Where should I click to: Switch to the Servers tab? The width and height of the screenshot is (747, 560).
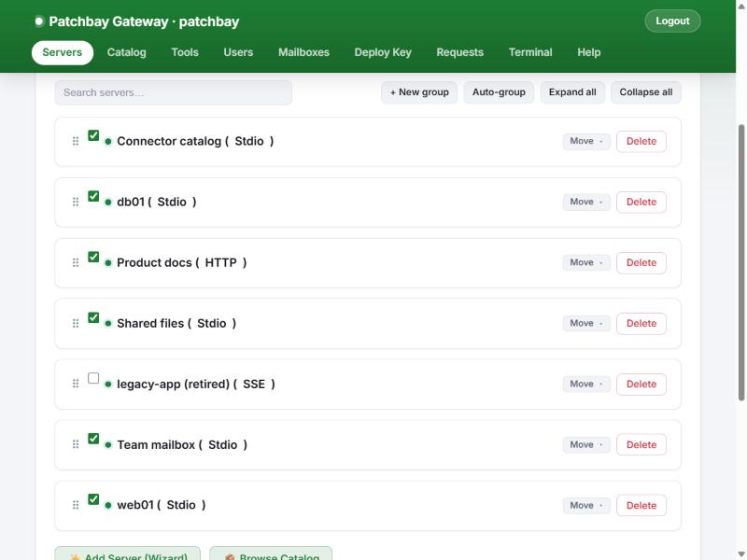[62, 52]
